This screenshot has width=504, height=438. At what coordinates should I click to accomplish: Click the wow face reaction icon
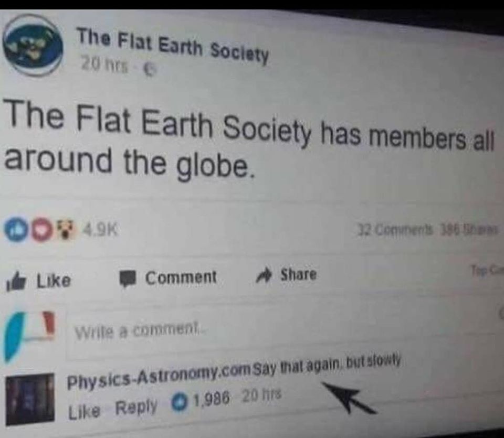[x=67, y=230]
